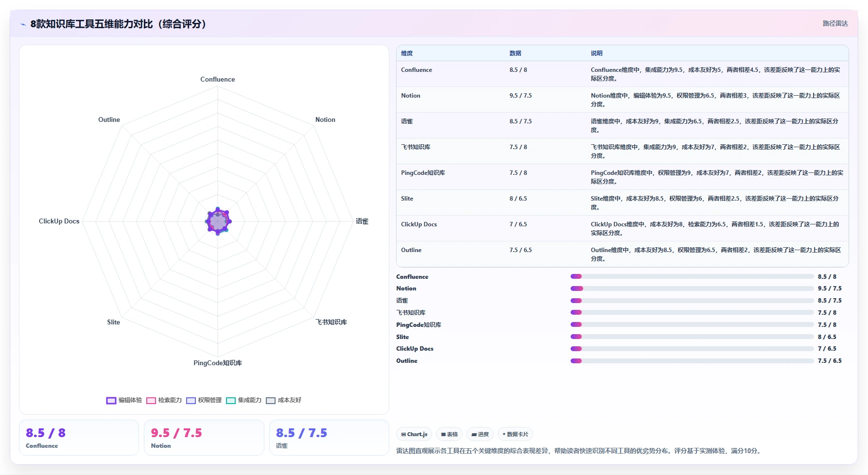
Task: Click the 表格 tag chip
Action: click(450, 434)
